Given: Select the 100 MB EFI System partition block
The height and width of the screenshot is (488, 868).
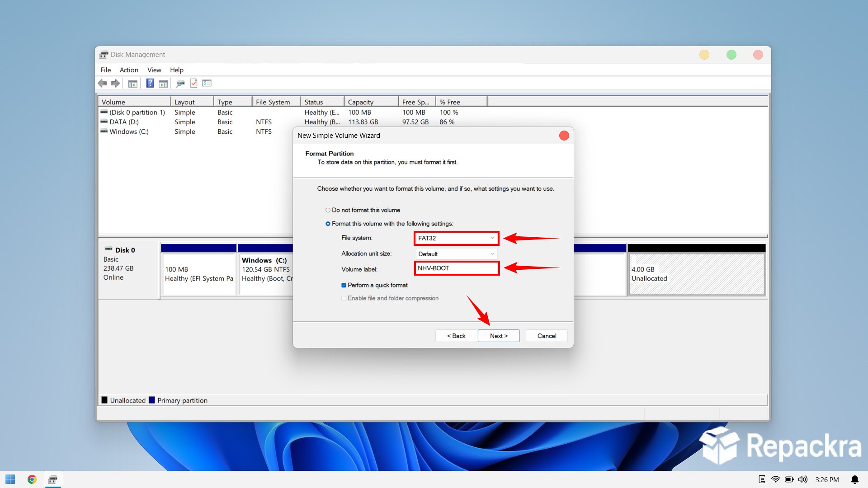Looking at the screenshot, I should [x=199, y=274].
